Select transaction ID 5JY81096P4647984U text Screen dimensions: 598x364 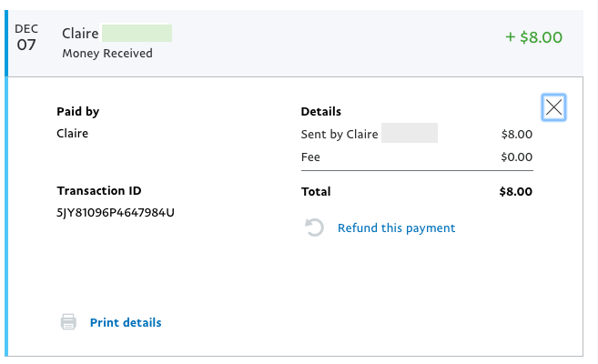click(x=116, y=212)
